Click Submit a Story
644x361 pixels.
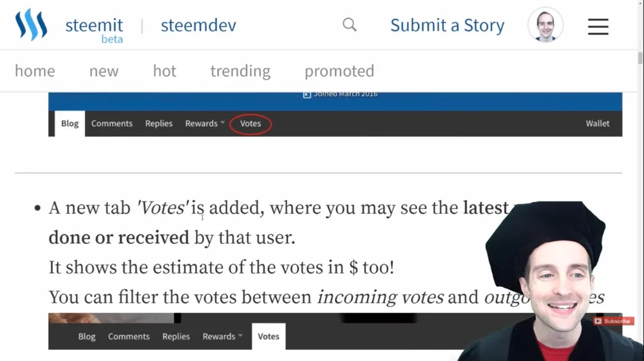[x=447, y=26]
